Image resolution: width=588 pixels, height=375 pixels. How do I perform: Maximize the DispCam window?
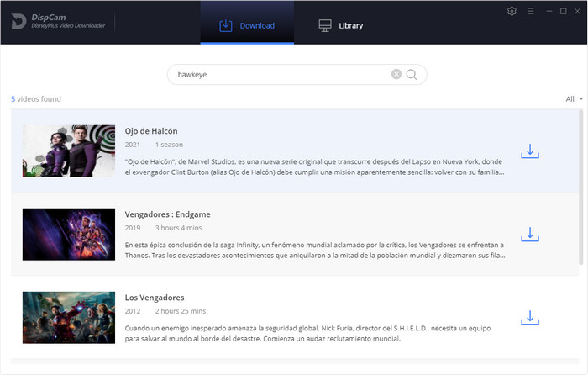pyautogui.click(x=564, y=11)
